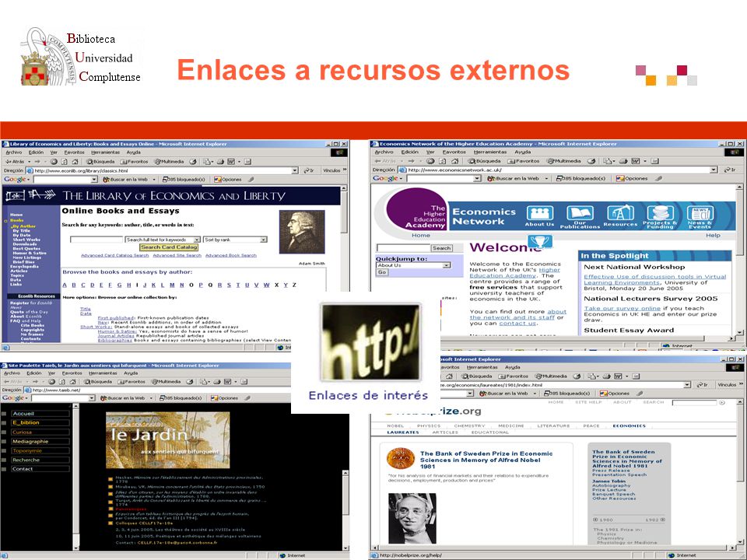Open Ayuda menu in Nobelprize window
The image size is (747, 560).
pyautogui.click(x=513, y=368)
